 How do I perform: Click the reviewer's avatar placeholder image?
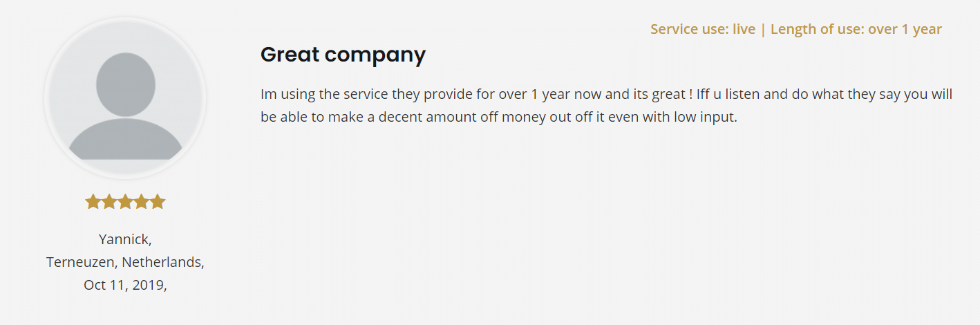click(x=125, y=97)
